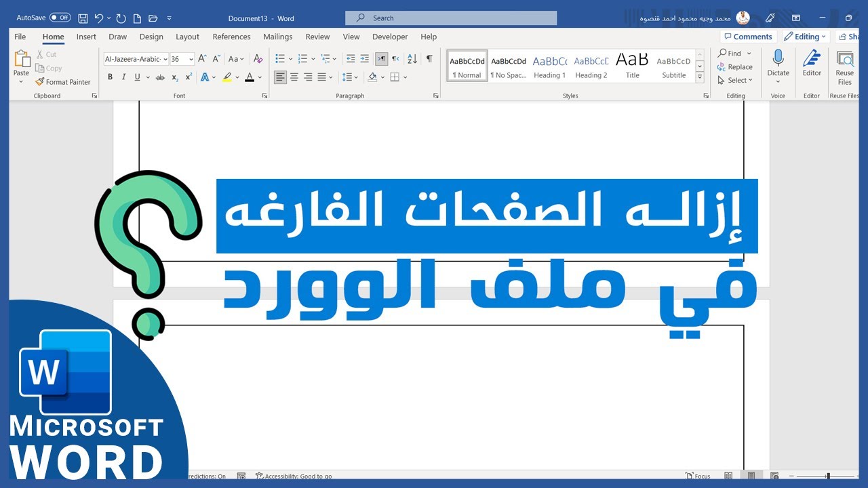Click the Redo icon in quick access

[x=121, y=18]
